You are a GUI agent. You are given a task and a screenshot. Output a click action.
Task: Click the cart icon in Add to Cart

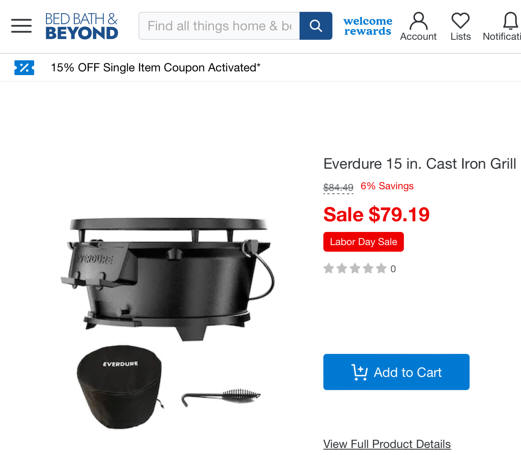coord(359,372)
